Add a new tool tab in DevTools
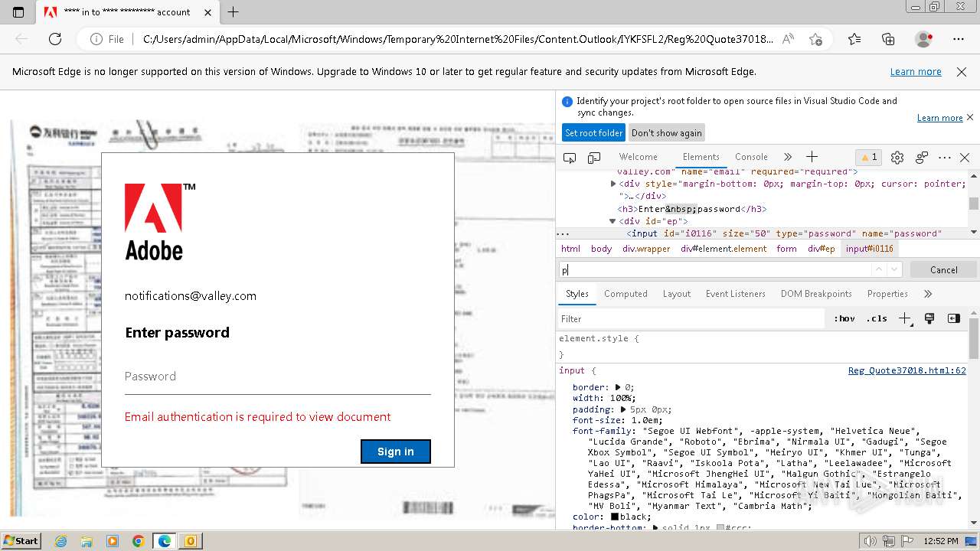 (812, 157)
